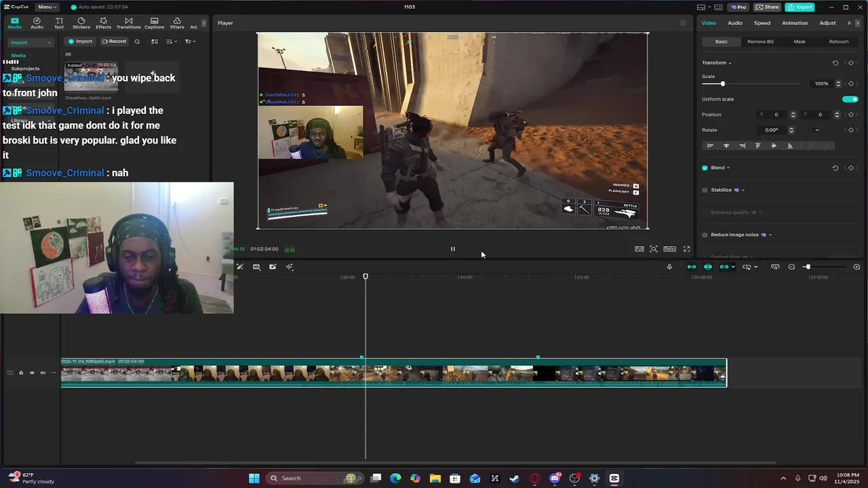Toggle the timeline track lock
This screenshot has width=868, height=488.
coord(20,373)
